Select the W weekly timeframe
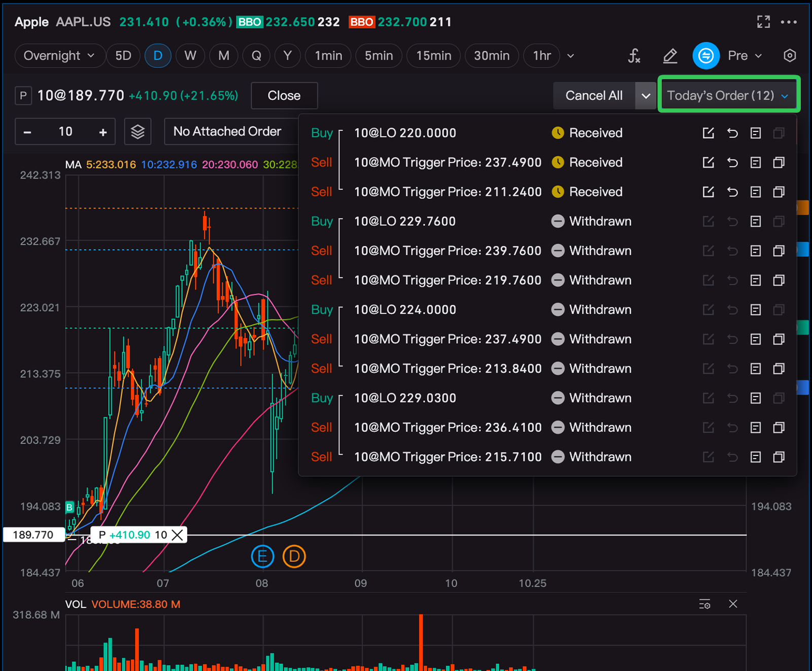The height and width of the screenshot is (671, 812). tap(190, 56)
